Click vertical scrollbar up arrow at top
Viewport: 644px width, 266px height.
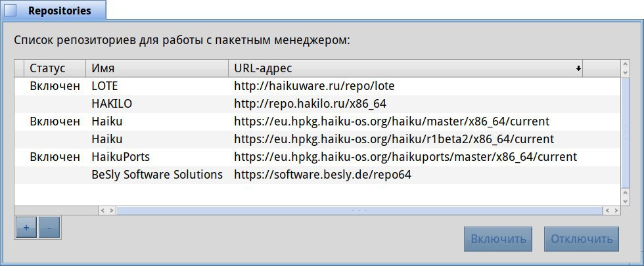pos(625,64)
